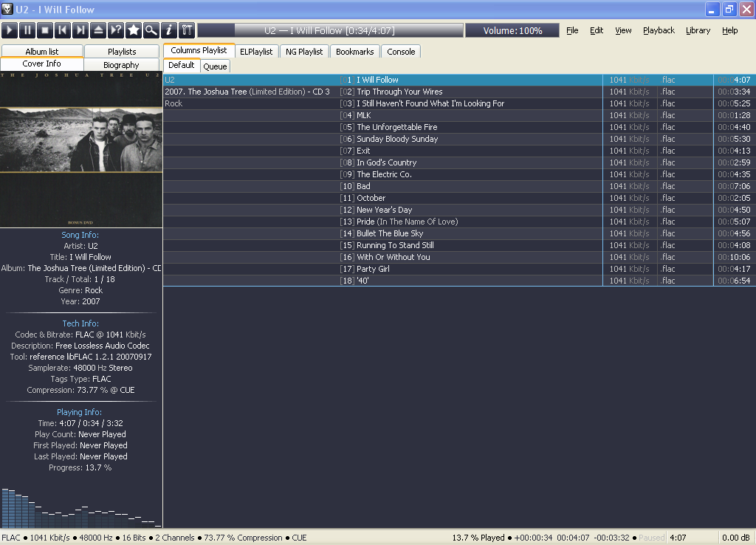Switch to the NG Playlist tab
This screenshot has height=545, width=756.
point(304,52)
